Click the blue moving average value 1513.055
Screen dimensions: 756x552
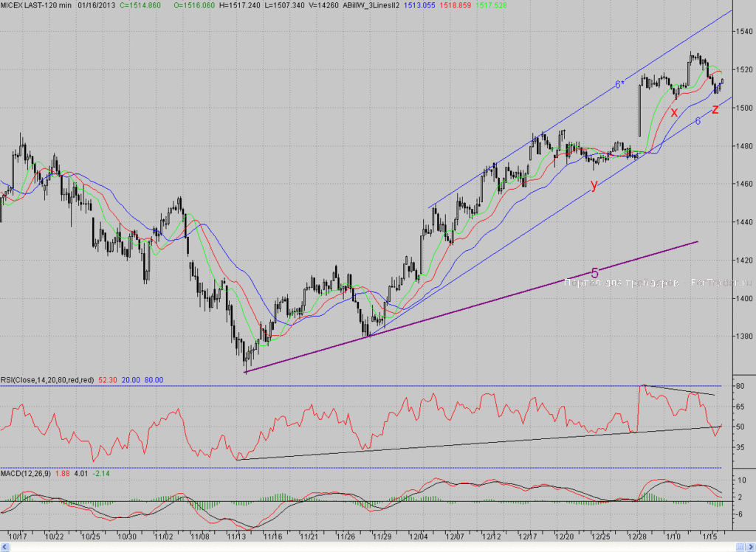coord(419,5)
